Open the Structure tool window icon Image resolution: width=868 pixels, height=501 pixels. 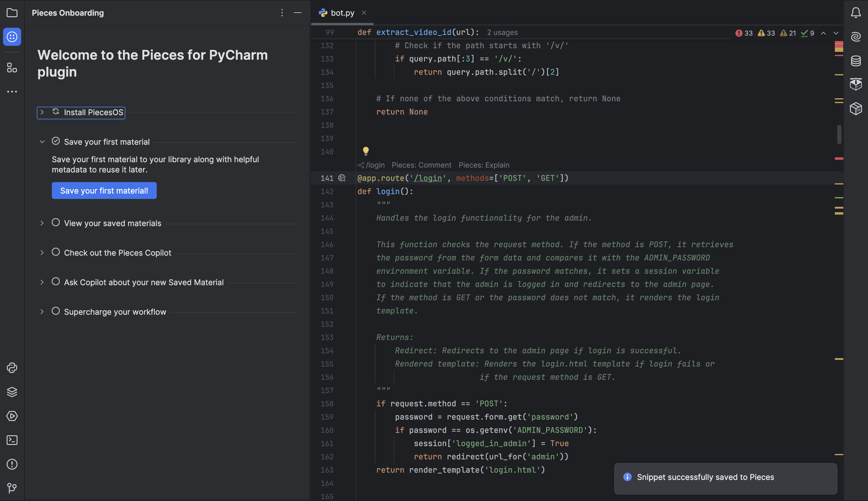(x=12, y=68)
